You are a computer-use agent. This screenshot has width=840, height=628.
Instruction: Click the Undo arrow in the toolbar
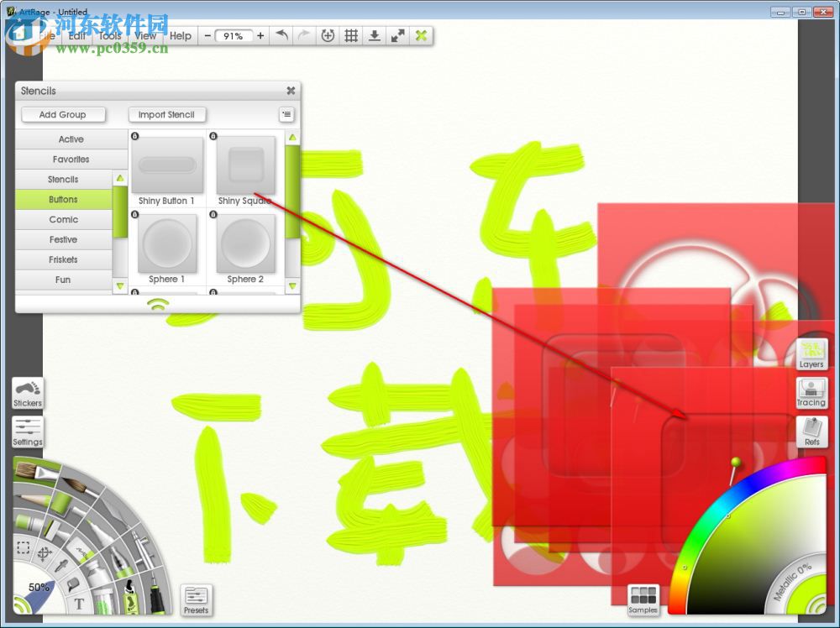click(282, 35)
